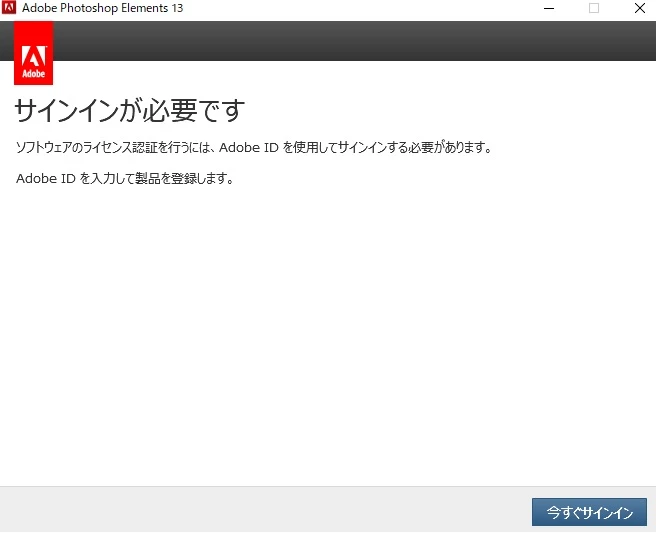Click the 今すぐサインイン button
This screenshot has height=533, width=656.
pos(589,512)
